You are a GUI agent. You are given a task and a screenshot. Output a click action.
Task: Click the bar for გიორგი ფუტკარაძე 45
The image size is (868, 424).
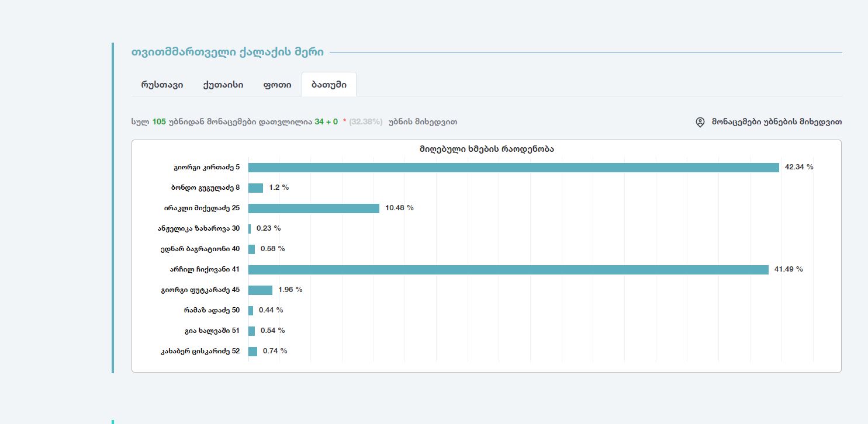point(261,290)
